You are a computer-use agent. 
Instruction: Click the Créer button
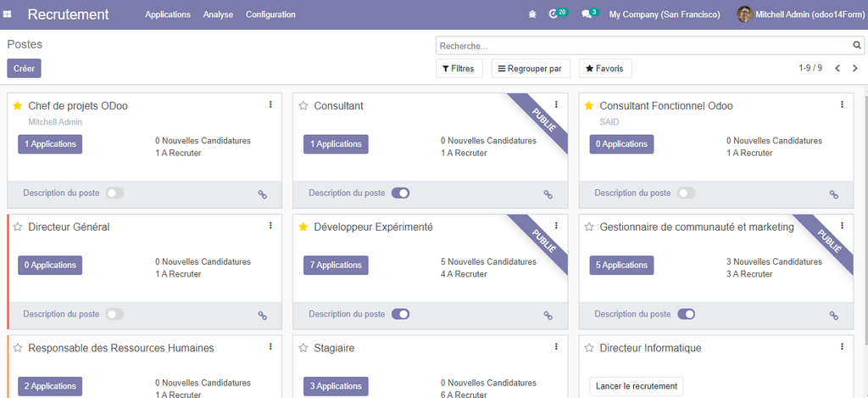click(x=24, y=69)
